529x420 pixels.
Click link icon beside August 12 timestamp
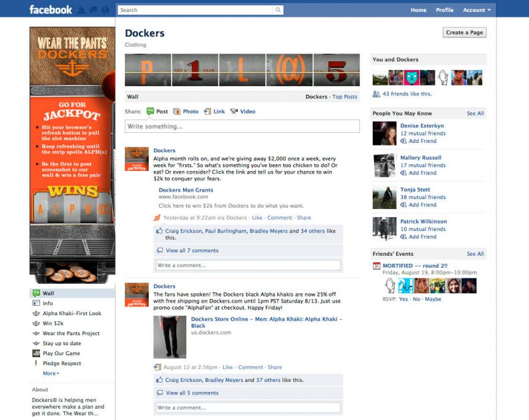click(157, 367)
